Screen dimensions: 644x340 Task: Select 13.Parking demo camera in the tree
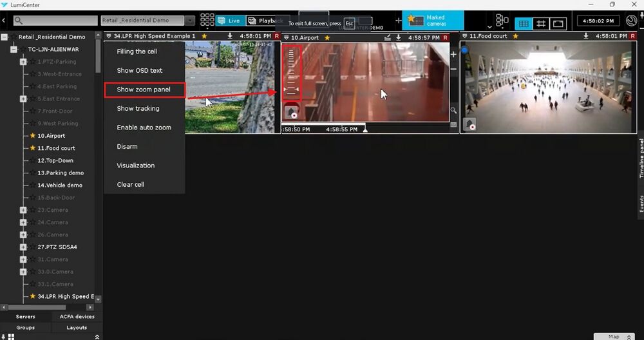tap(61, 173)
